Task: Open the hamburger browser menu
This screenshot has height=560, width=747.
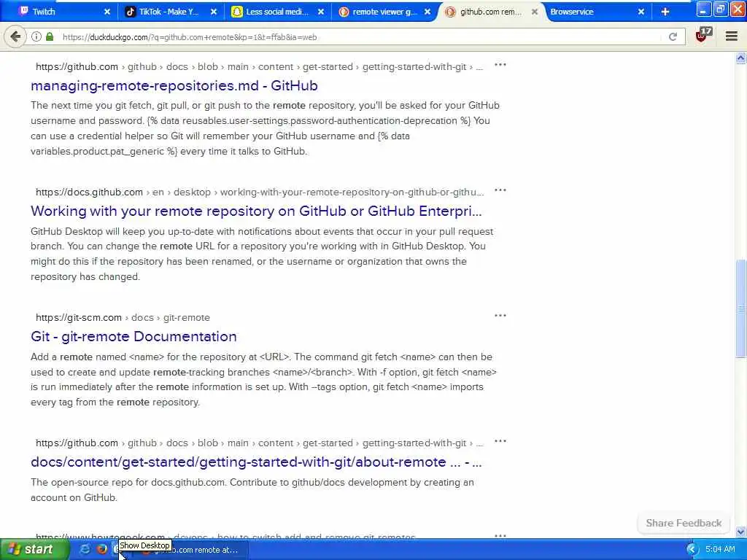Action: (732, 36)
